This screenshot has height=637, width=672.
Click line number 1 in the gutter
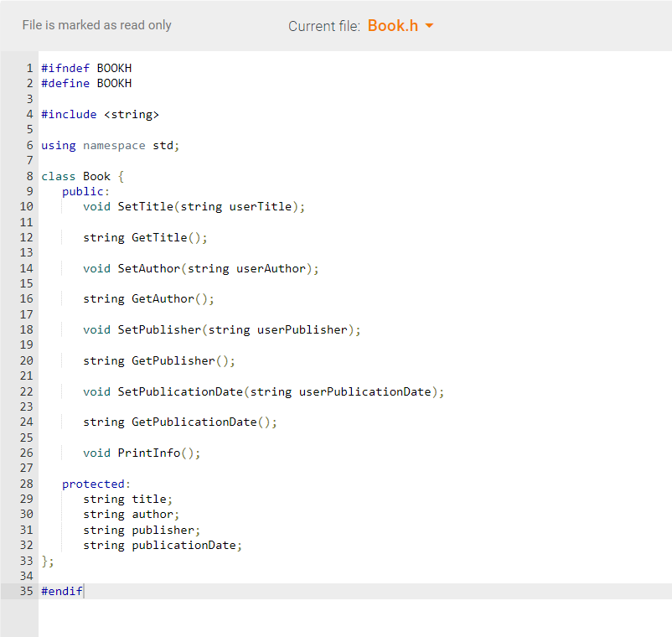point(29,68)
